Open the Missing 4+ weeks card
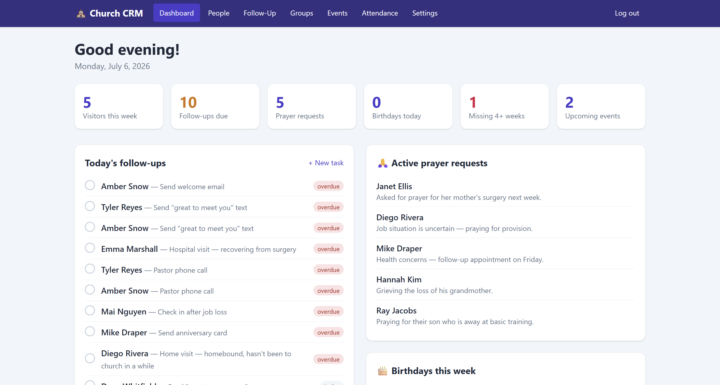The image size is (720, 385). (505, 107)
